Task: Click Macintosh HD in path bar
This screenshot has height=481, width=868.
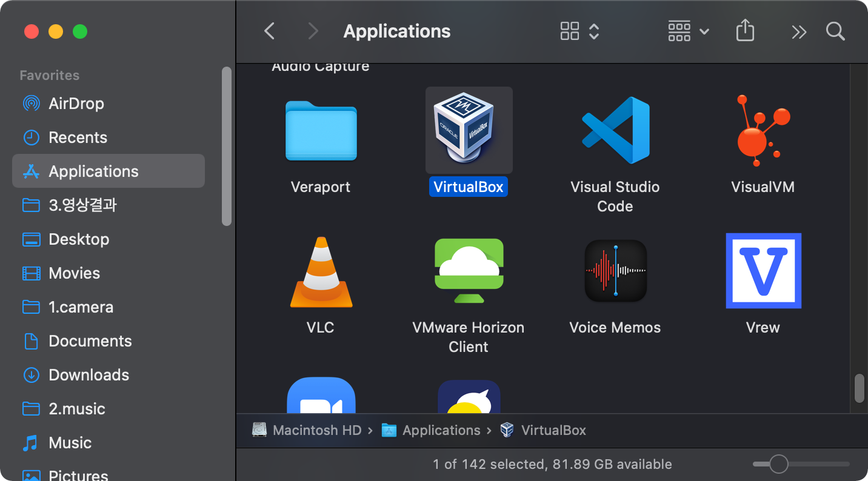Action: pyautogui.click(x=307, y=430)
